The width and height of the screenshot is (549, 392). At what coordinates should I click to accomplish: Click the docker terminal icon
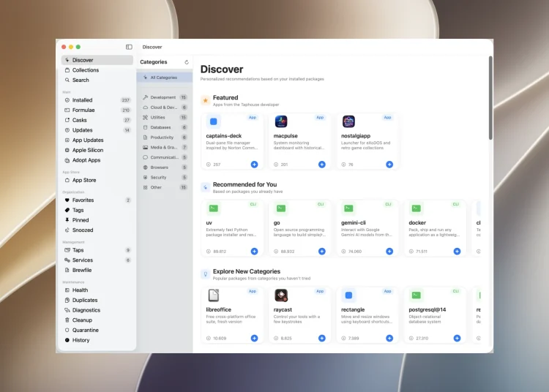tap(416, 208)
